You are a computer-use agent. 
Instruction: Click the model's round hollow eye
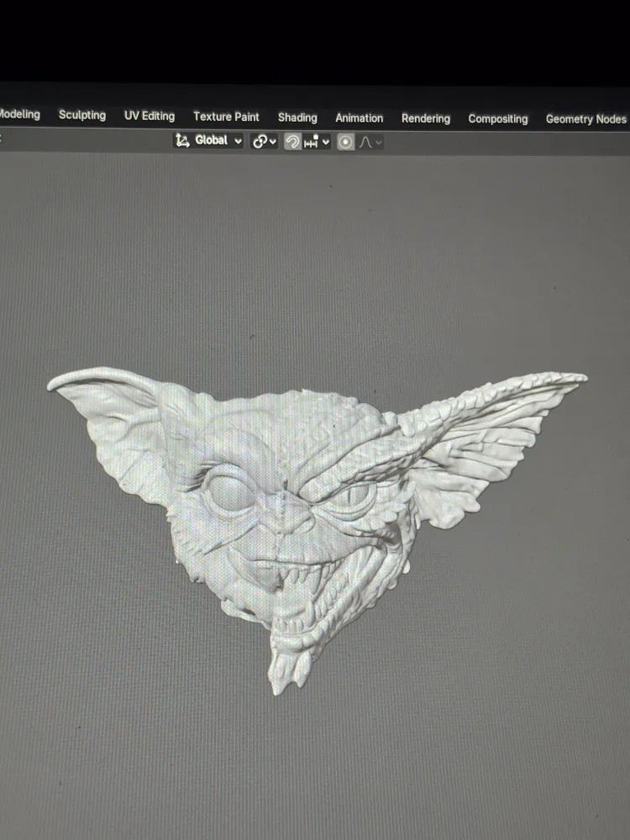tap(232, 493)
